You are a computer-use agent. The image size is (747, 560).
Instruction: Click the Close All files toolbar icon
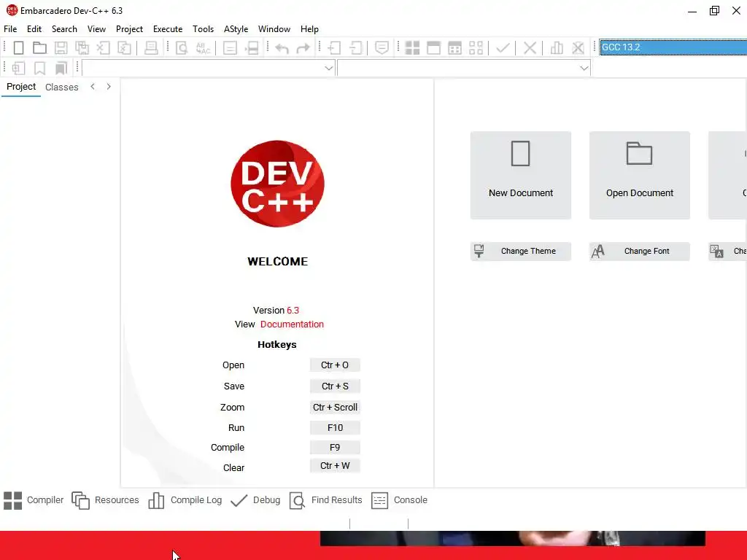124,47
